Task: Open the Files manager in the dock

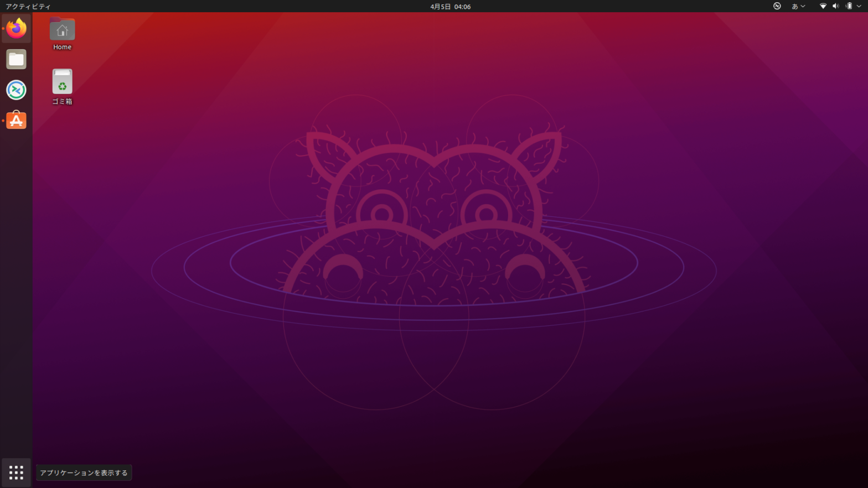Action: point(16,59)
